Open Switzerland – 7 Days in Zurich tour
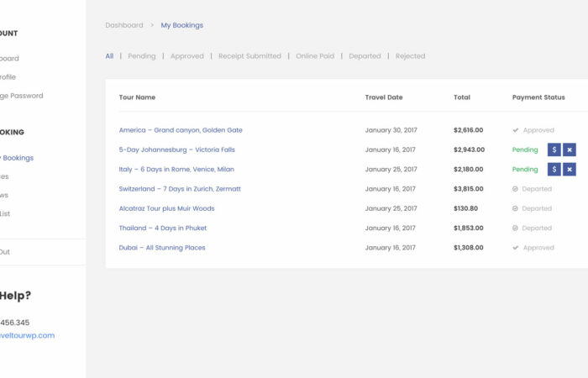This screenshot has height=378, width=588. tap(180, 189)
